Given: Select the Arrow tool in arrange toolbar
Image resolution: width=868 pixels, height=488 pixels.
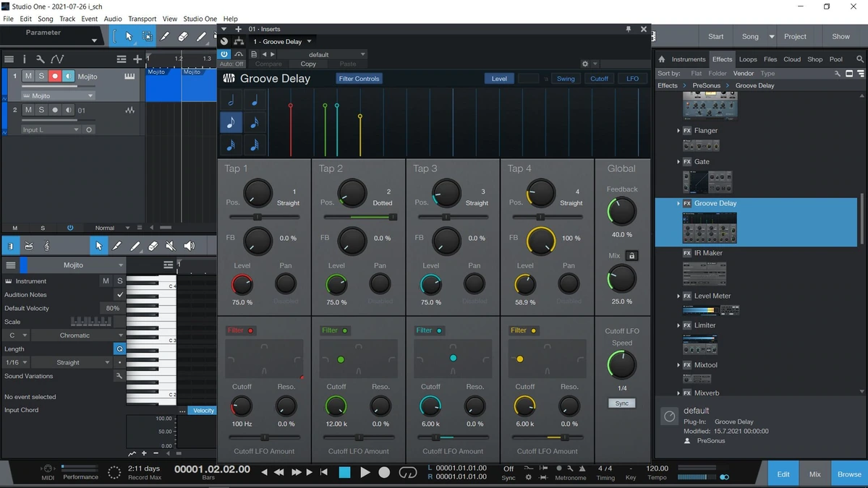Looking at the screenshot, I should 129,36.
